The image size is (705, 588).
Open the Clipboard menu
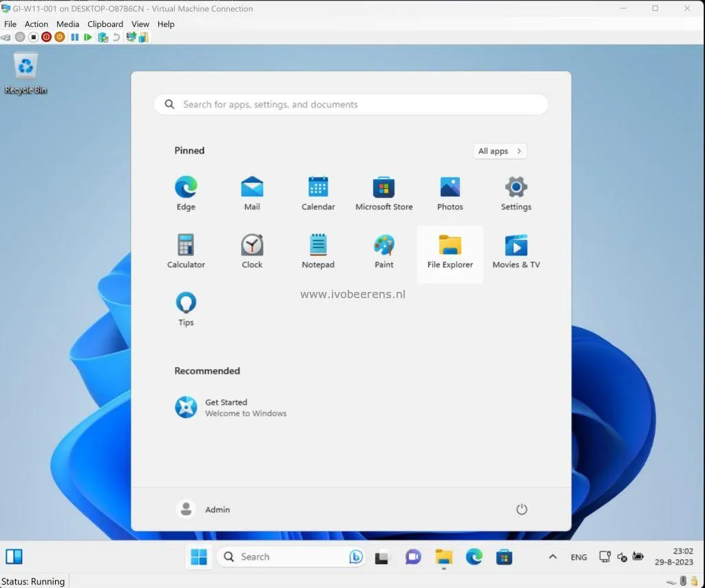point(105,24)
